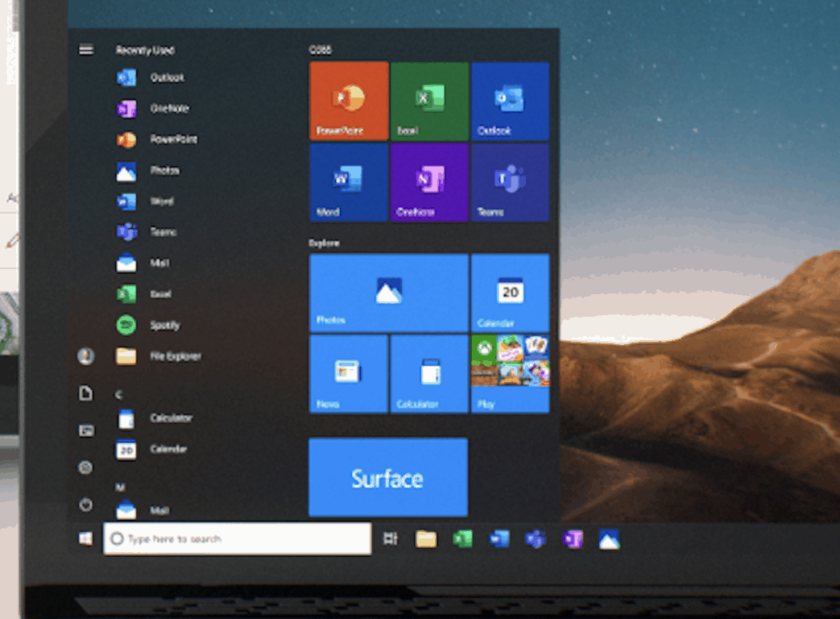Click the purple OneNote tile
840x619 pixels.
pos(429,182)
